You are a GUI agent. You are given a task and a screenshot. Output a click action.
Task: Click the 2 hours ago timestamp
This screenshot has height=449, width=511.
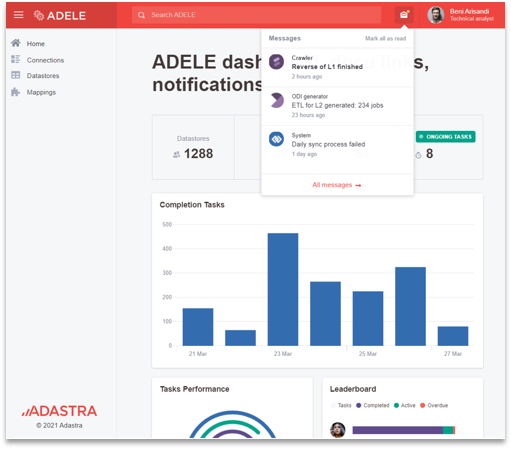307,77
